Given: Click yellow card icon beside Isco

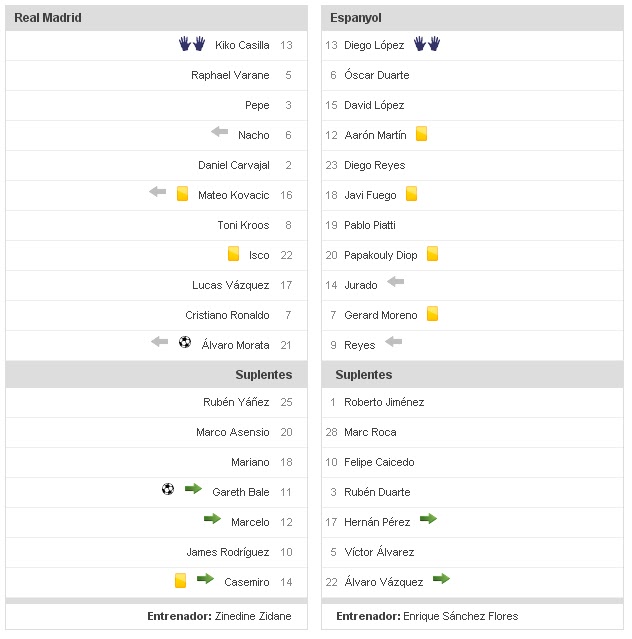Looking at the screenshot, I should (x=233, y=254).
